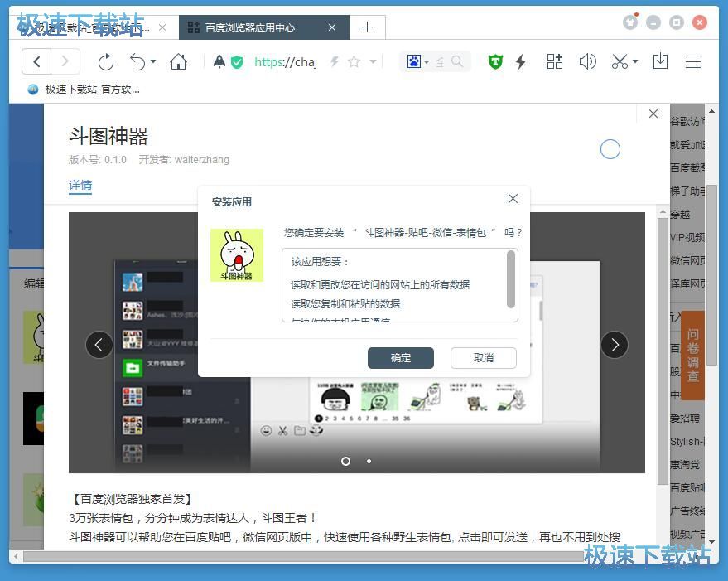Click the 斗图神器 rabbit app icon in dialog
728x581 pixels.
tap(237, 254)
